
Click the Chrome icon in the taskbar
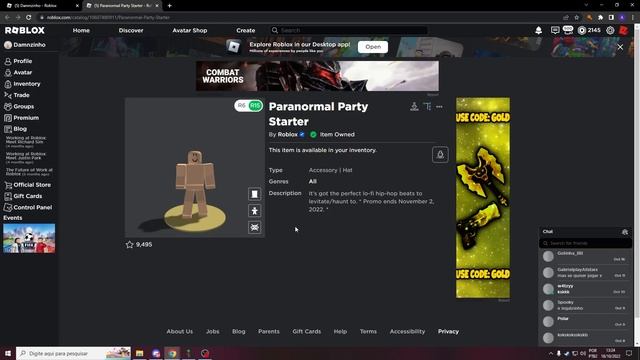pyautogui.click(x=172, y=353)
